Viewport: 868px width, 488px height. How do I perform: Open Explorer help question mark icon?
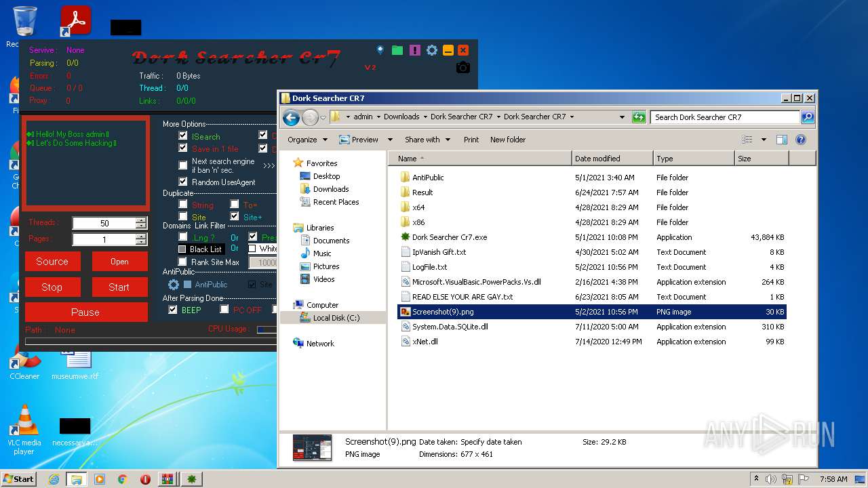(800, 140)
